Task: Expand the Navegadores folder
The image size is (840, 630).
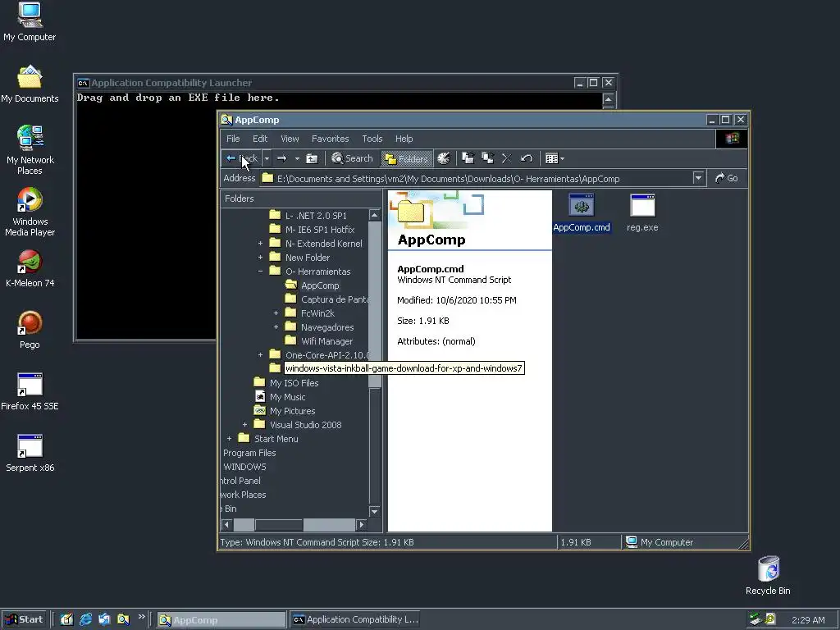Action: pos(276,326)
